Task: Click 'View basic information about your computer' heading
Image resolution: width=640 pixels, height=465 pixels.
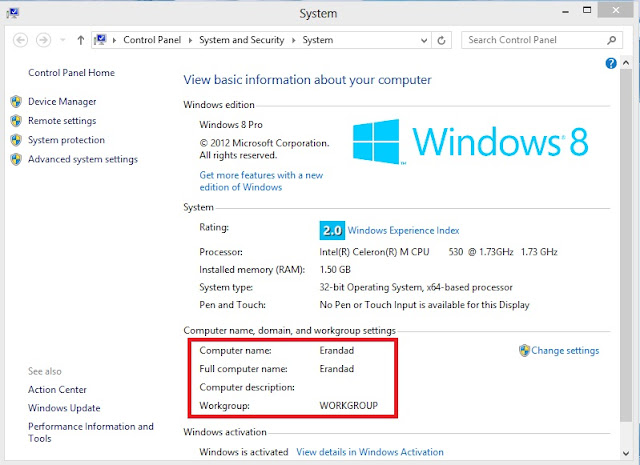Action: pos(307,80)
